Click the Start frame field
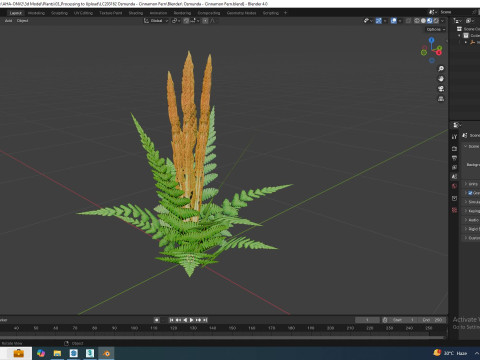Viewport: 480px width, 360px height. point(403,320)
